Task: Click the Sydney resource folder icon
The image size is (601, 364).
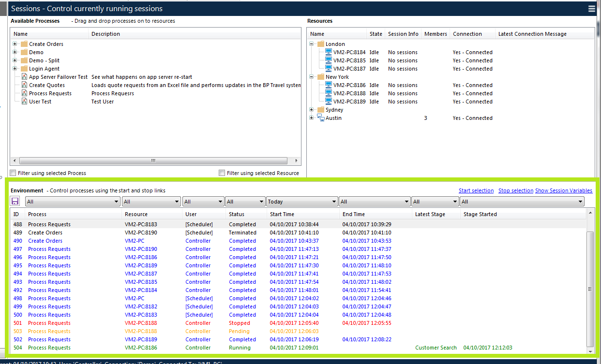Action: [x=321, y=110]
